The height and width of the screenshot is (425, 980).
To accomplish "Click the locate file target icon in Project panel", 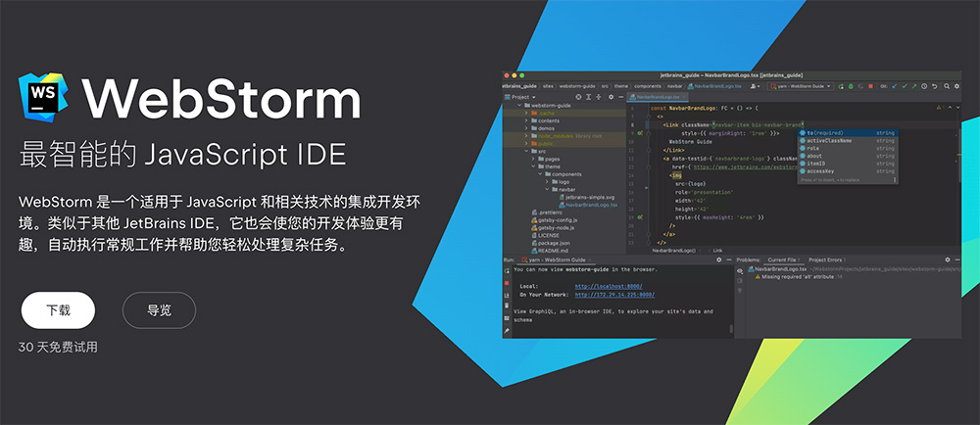I will coord(579,97).
